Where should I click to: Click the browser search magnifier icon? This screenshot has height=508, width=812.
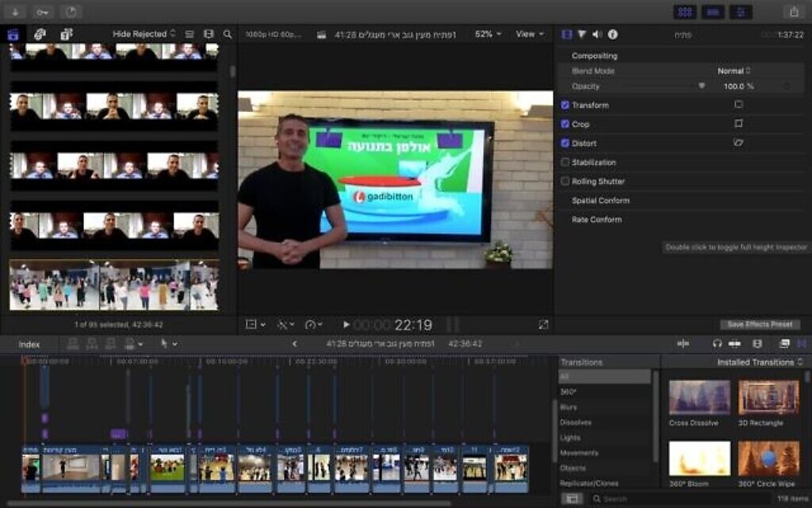click(228, 34)
